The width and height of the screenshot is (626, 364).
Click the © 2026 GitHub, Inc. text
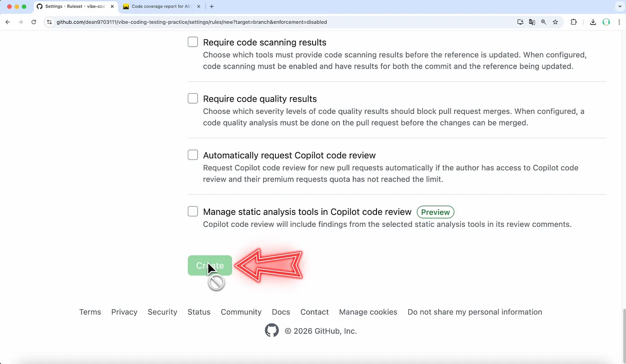click(321, 331)
